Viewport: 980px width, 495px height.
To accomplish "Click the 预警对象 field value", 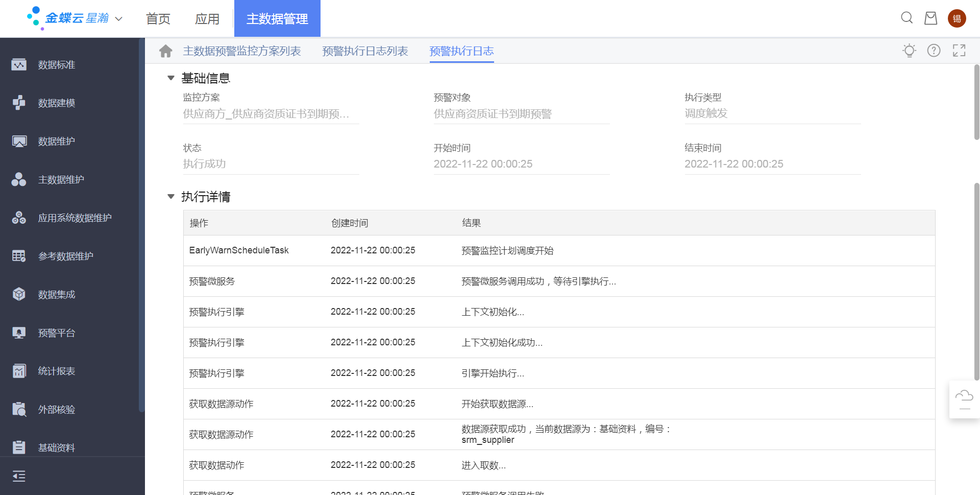I will coord(522,114).
